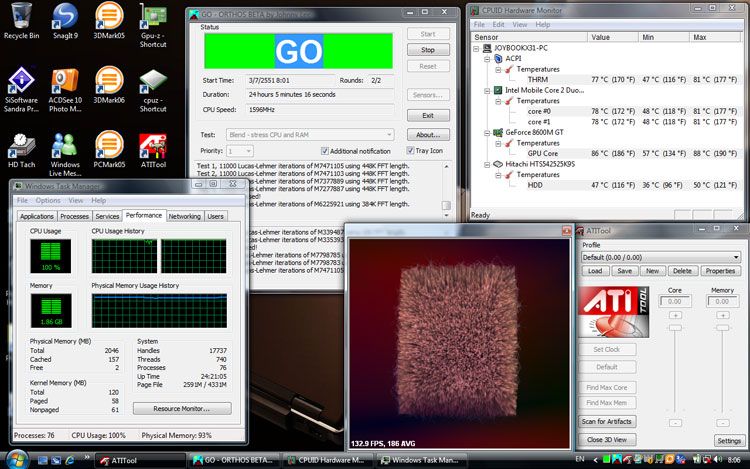
Task: Collapse the JOYBOOKX31-PC tree node
Action: (476, 48)
